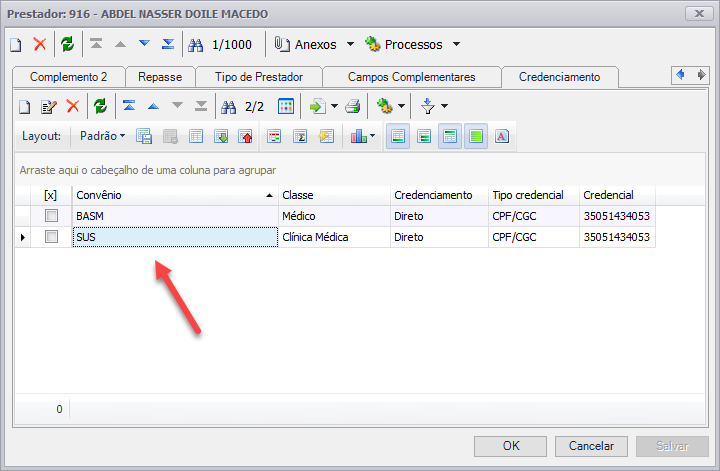Image resolution: width=720 pixels, height=471 pixels.
Task: Click the red letter A font icon
Action: click(x=501, y=137)
